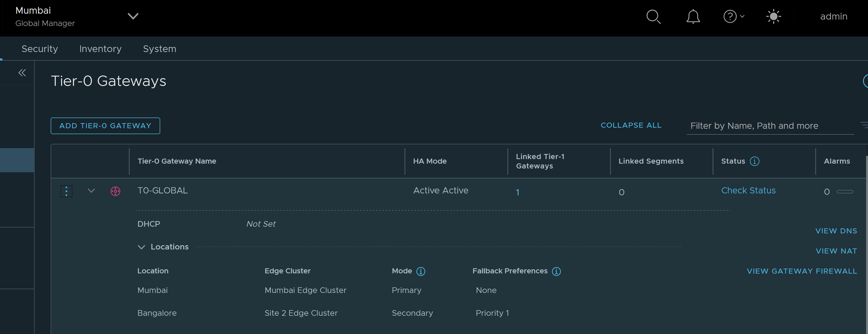Click the Status column info icon
This screenshot has height=334, width=868.
click(x=754, y=161)
